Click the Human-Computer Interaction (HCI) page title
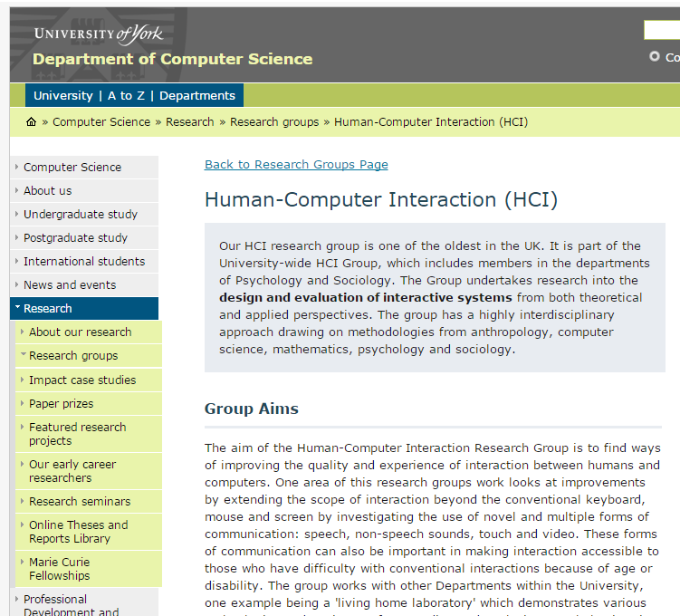680x616 pixels. (381, 200)
